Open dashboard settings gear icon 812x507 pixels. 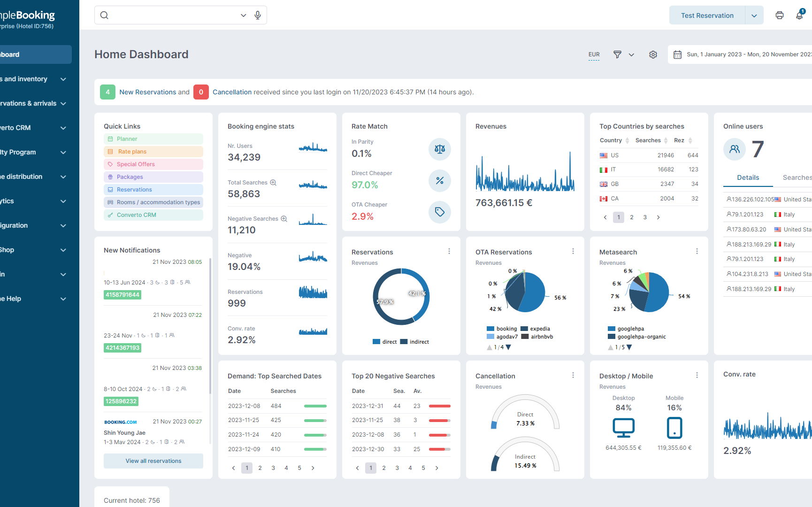pos(653,54)
